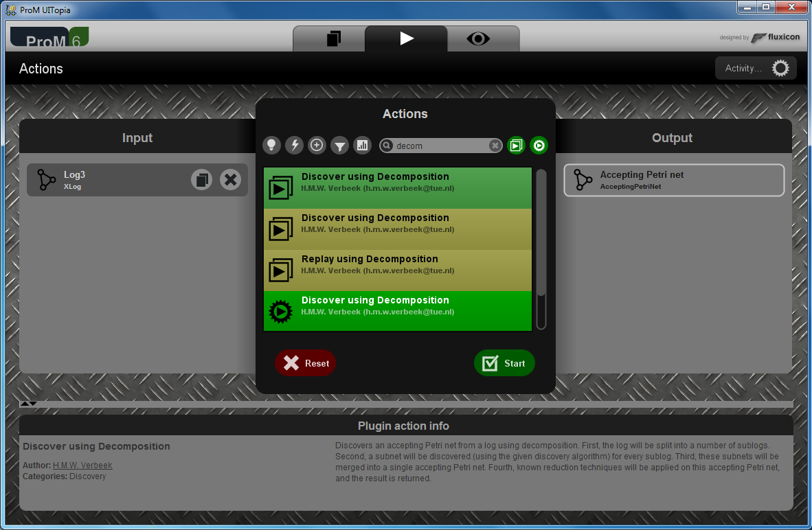Select the second Discover using Decomposition row

pyautogui.click(x=398, y=229)
